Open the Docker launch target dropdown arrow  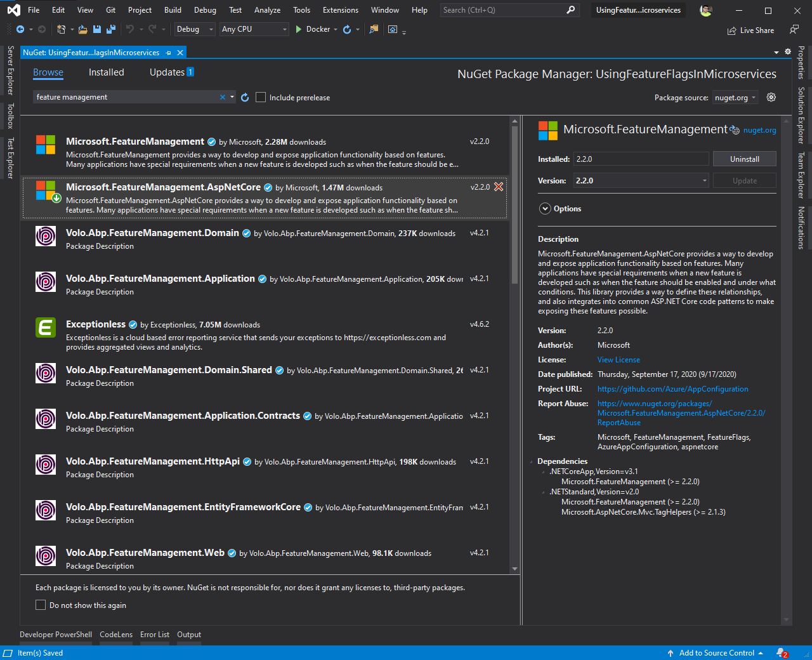coord(336,29)
